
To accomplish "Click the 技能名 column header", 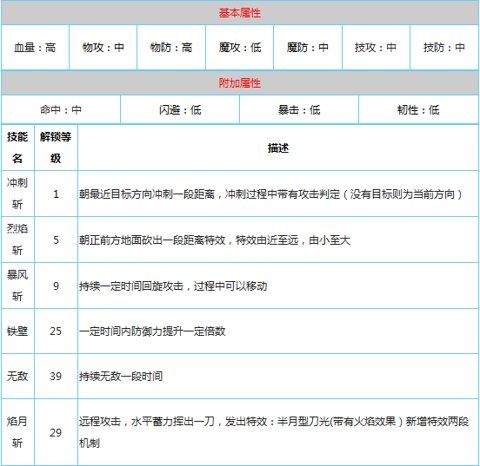I will click(17, 147).
